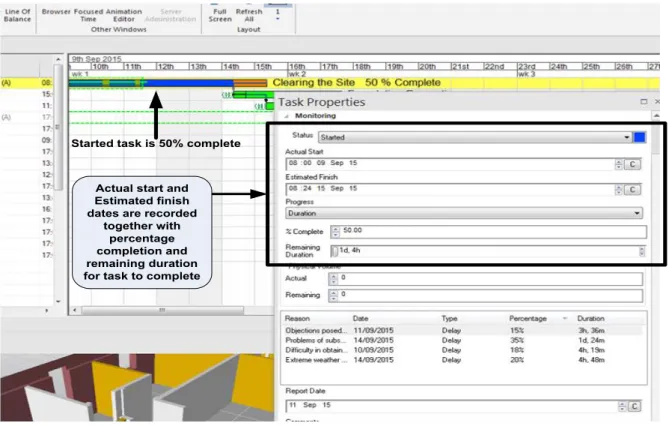Click the wk 2 label in the timeline
This screenshot has height=426, width=669.
[x=297, y=74]
